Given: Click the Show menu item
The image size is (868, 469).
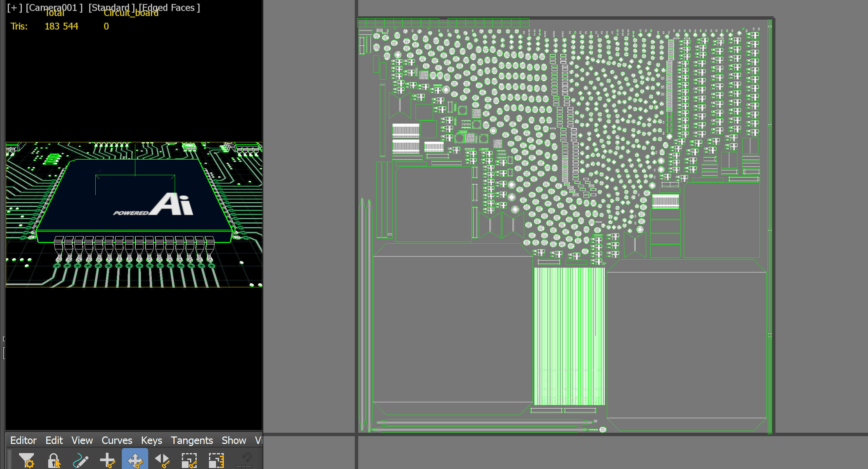Looking at the screenshot, I should click(234, 440).
